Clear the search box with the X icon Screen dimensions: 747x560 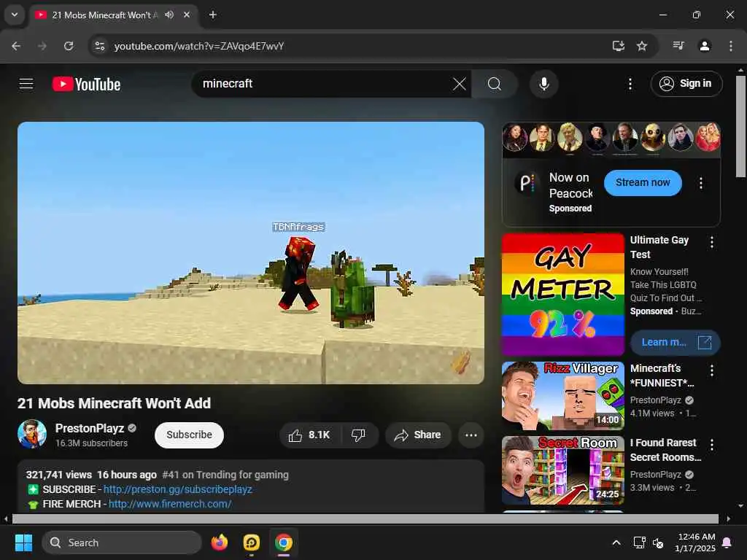(x=460, y=85)
